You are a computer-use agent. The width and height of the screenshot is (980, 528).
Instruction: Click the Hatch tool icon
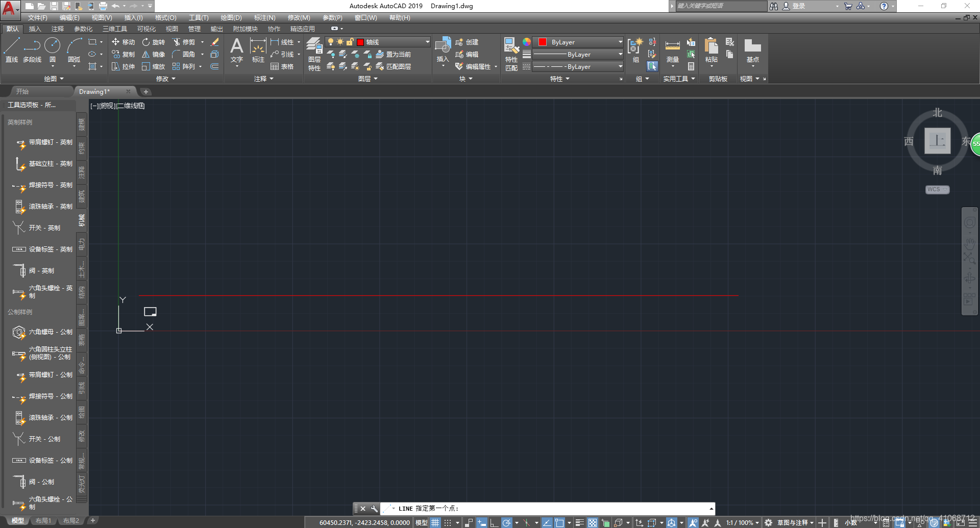pyautogui.click(x=92, y=66)
